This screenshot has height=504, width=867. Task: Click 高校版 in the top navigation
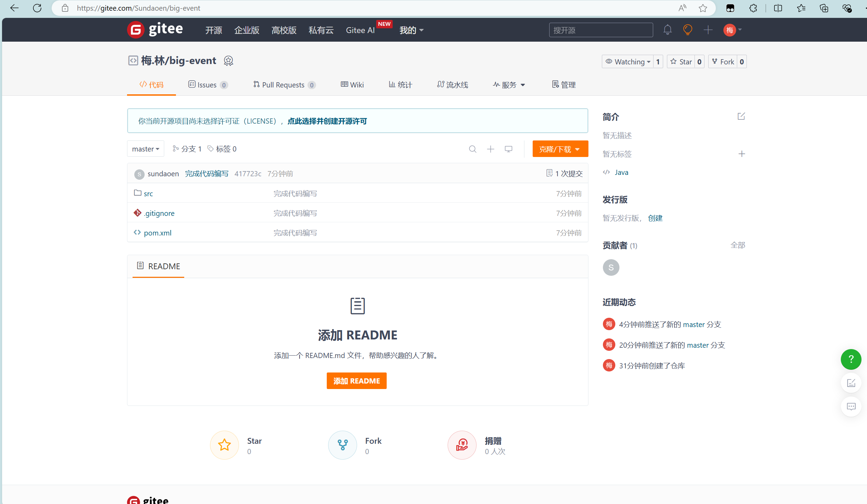click(284, 30)
